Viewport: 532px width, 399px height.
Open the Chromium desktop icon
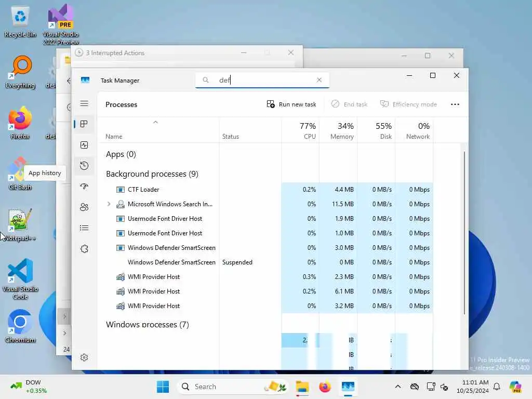pos(20,326)
